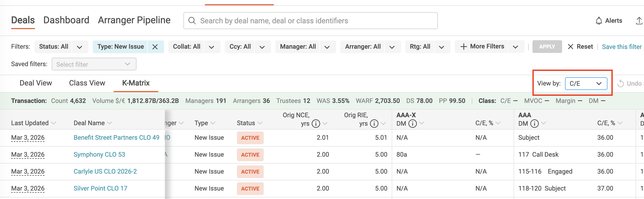Open the View by C/E dropdown

click(586, 84)
